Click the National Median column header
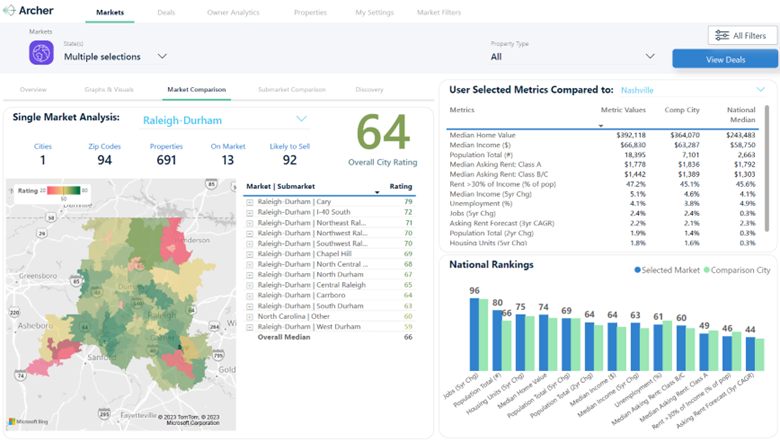780x442 pixels. pos(741,115)
